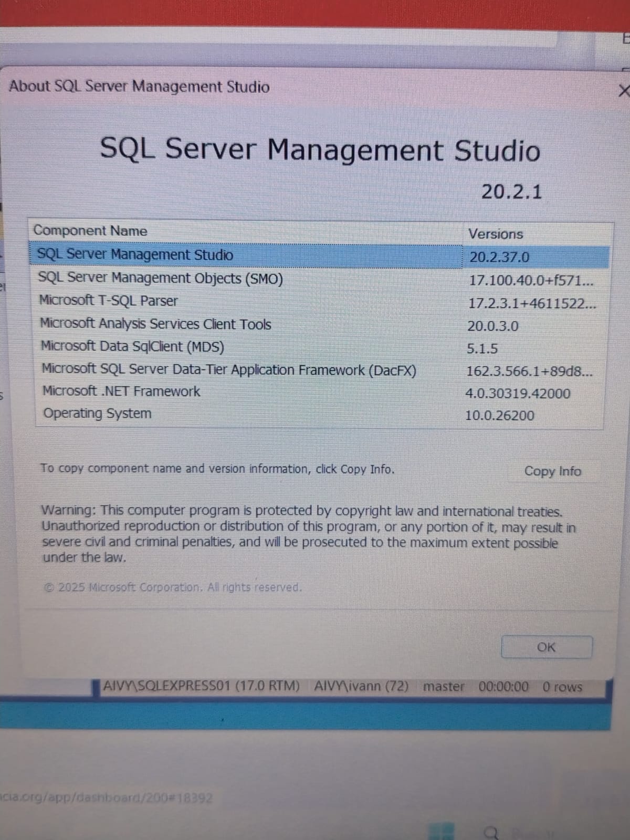Click the Versions column header

coord(496,234)
